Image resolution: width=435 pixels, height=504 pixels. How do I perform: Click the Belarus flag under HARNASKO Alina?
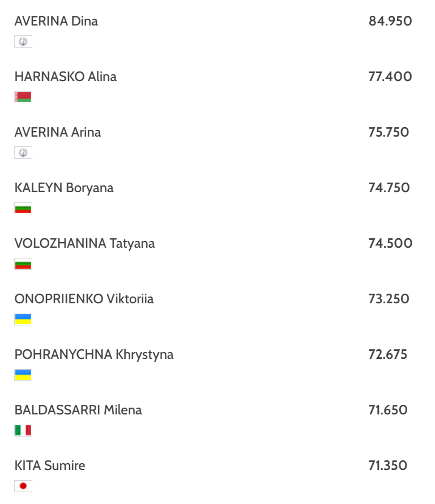click(23, 97)
